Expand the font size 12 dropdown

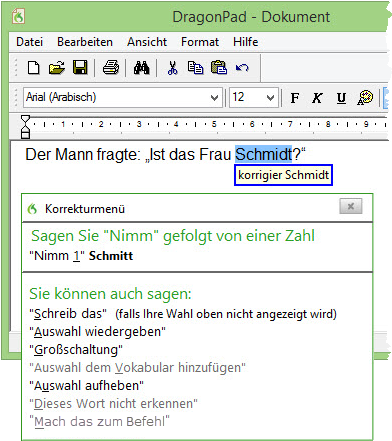[271, 98]
